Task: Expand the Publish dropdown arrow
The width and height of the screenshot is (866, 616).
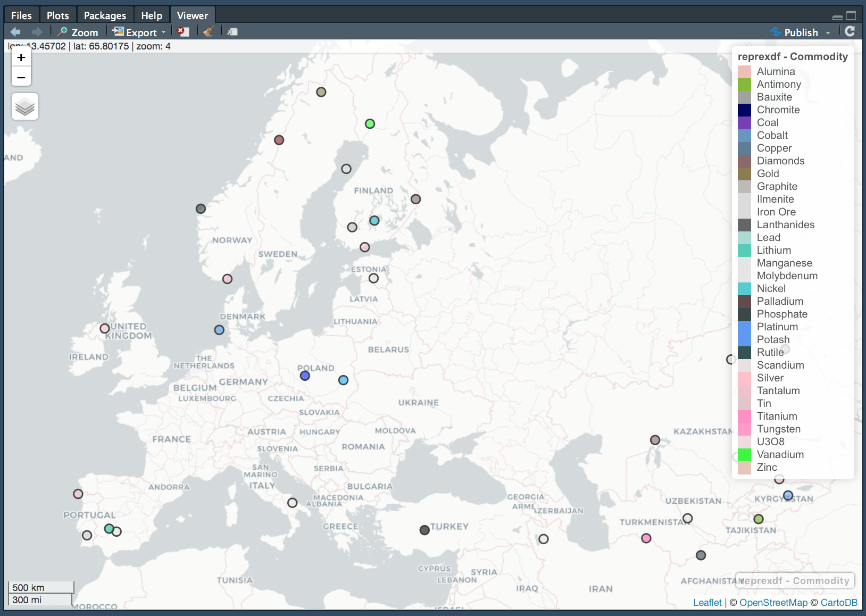Action: (828, 32)
